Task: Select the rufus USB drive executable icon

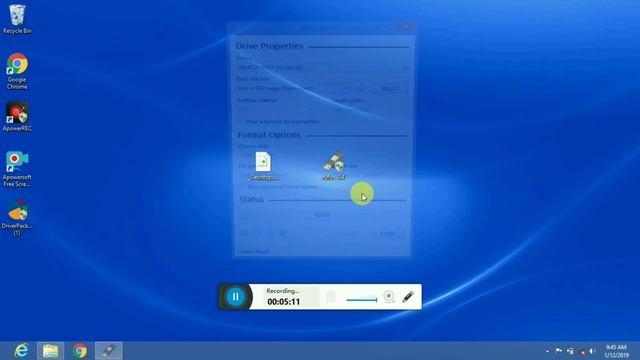Action: coord(334,166)
